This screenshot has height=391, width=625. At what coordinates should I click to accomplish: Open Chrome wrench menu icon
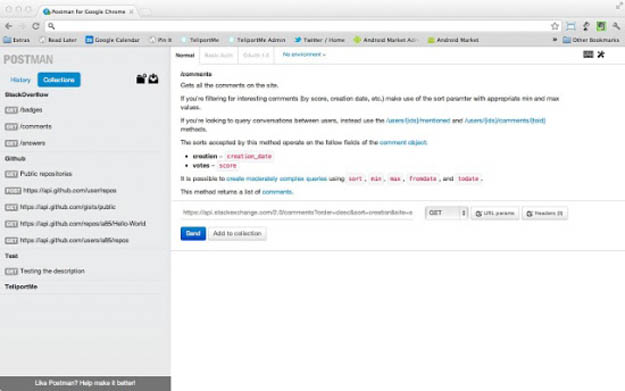(x=616, y=26)
